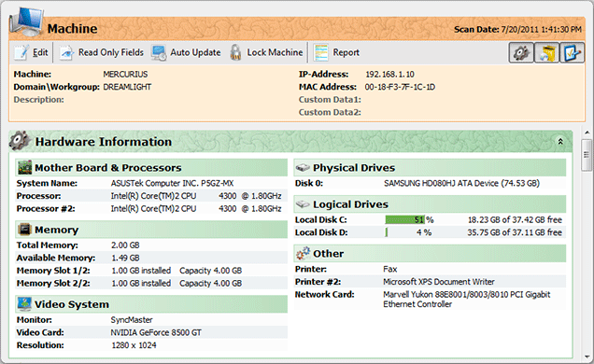The height and width of the screenshot is (364, 594).
Task: Select the Marvell Yukon network card value
Action: pos(467,300)
